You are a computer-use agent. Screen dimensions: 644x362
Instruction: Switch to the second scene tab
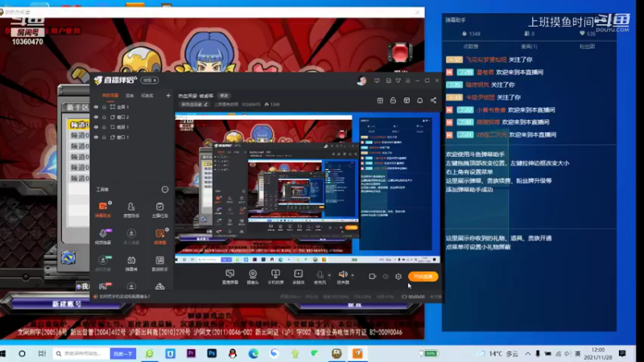point(130,96)
